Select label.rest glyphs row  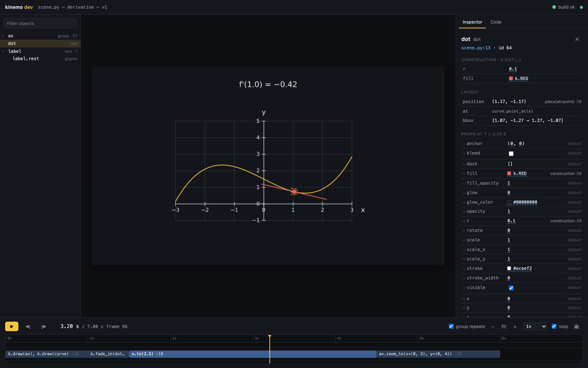40,59
